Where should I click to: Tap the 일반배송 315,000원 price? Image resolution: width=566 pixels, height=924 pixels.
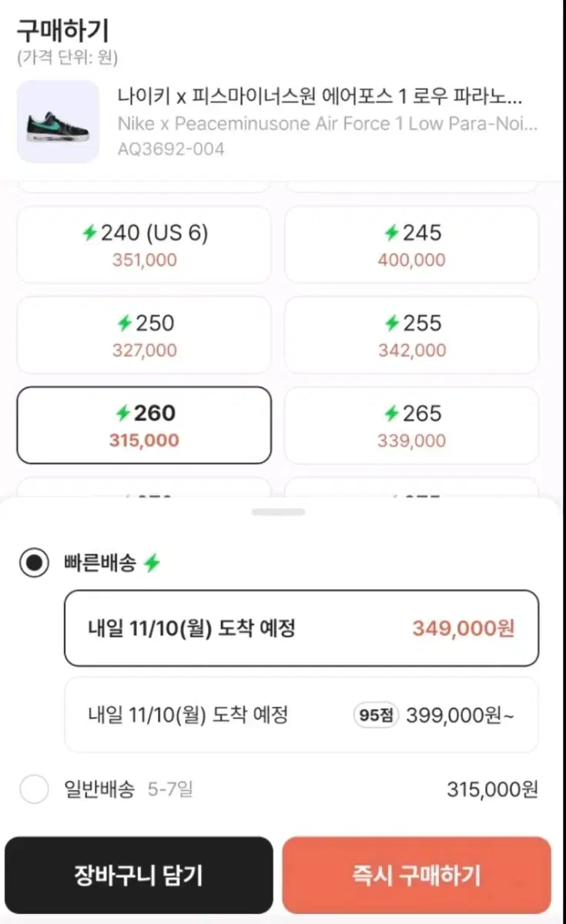point(492,789)
